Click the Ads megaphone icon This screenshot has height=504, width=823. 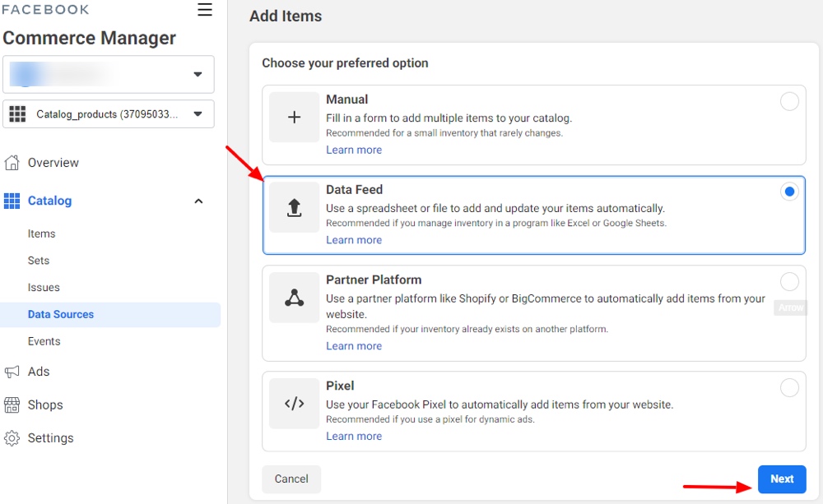tap(12, 372)
